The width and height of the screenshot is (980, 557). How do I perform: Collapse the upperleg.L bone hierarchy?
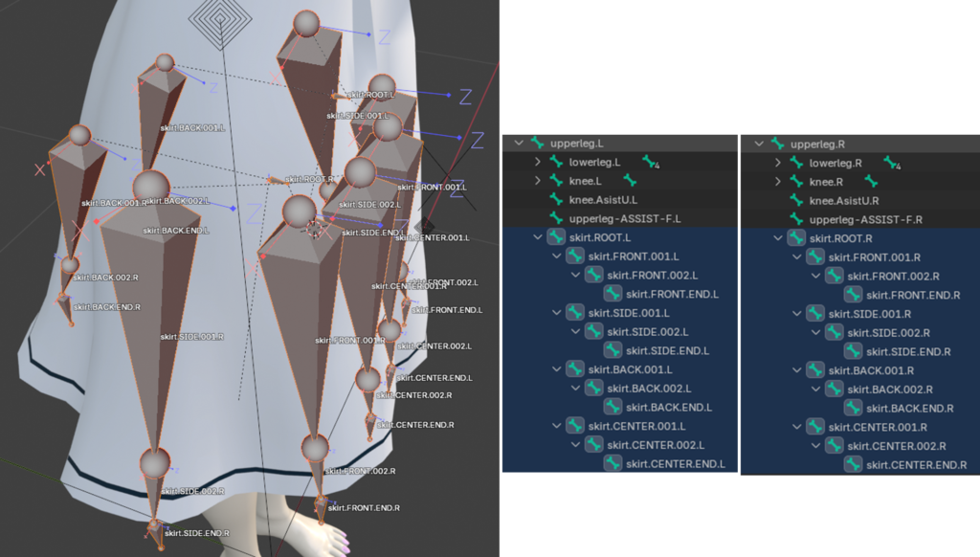click(519, 144)
